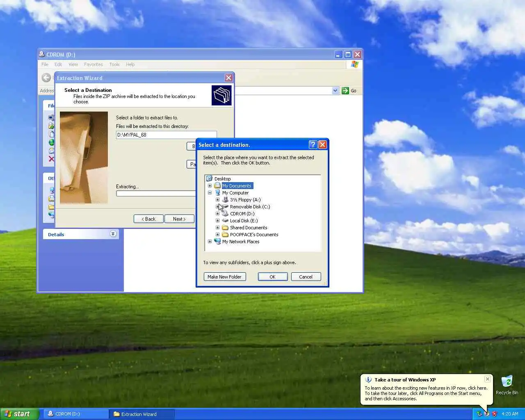Expand the Removable Disk (C:) node

coord(217,206)
